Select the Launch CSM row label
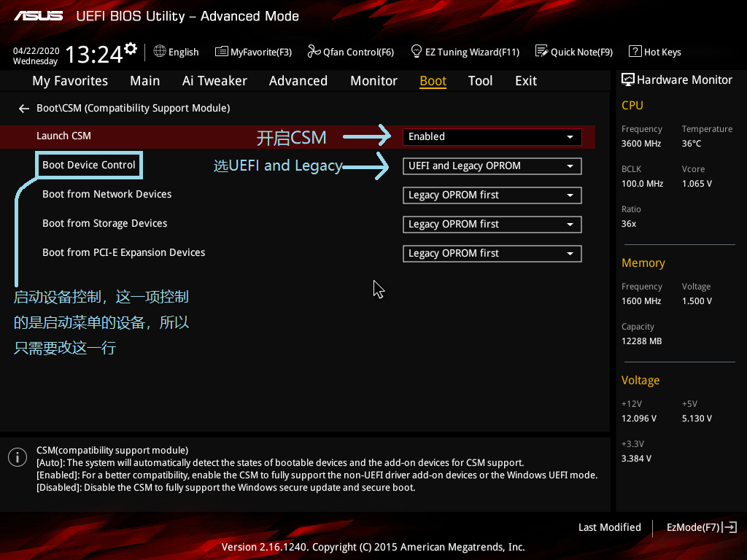 click(x=64, y=136)
